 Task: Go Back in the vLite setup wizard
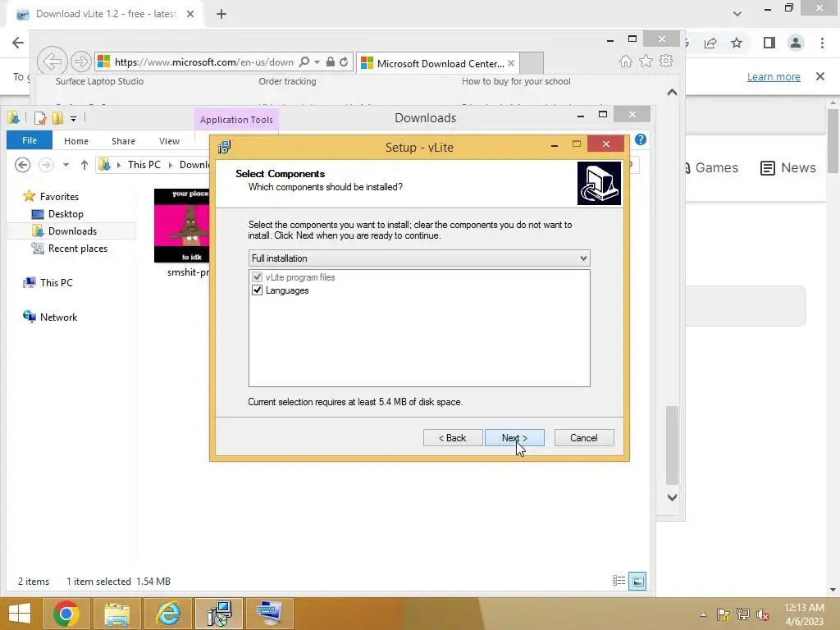453,438
